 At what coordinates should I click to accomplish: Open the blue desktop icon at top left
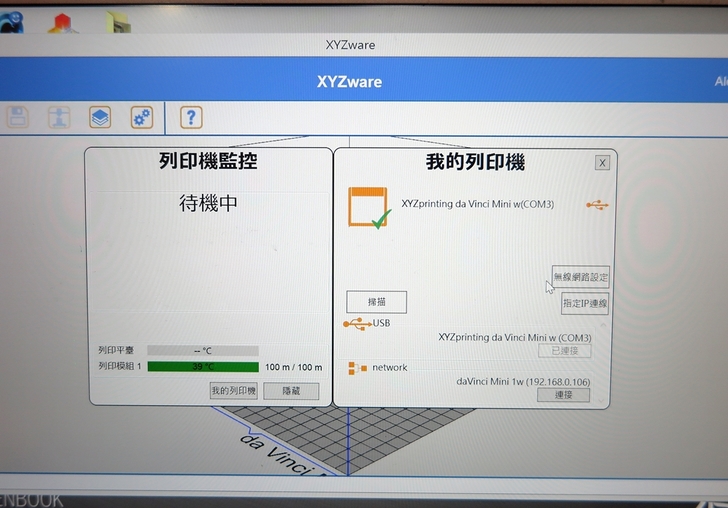tap(12, 22)
